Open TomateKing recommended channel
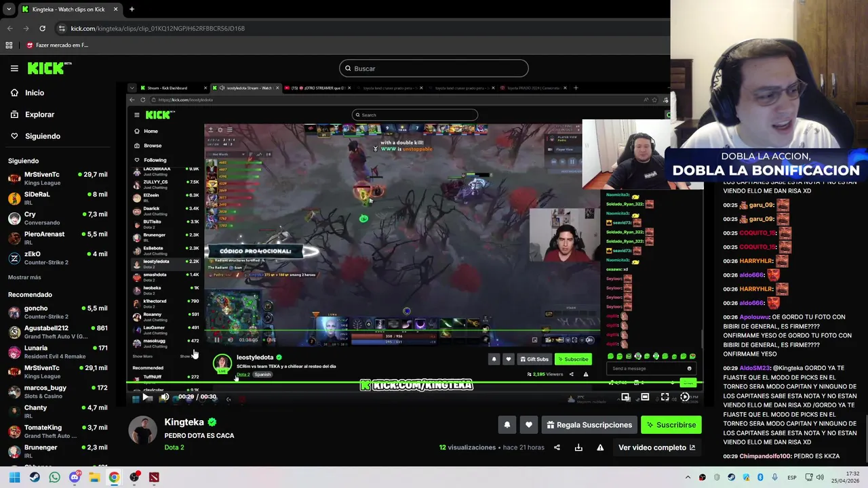 pos(58,431)
